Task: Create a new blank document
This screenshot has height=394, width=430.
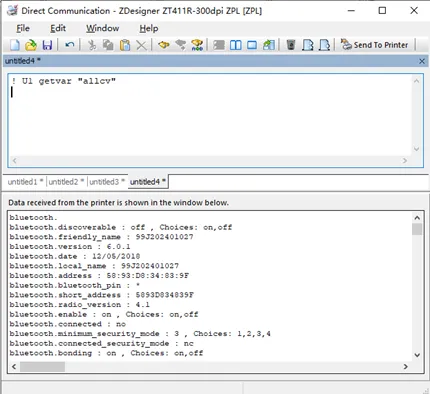Action: coord(15,45)
